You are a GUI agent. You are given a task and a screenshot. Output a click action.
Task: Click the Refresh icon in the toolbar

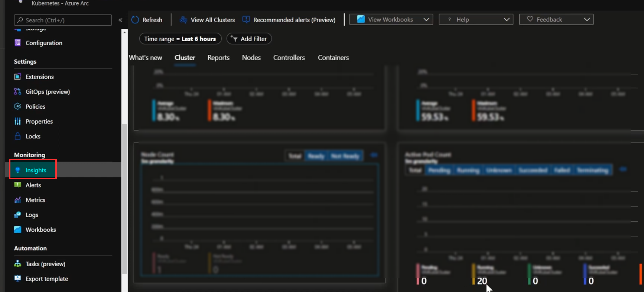tap(135, 20)
